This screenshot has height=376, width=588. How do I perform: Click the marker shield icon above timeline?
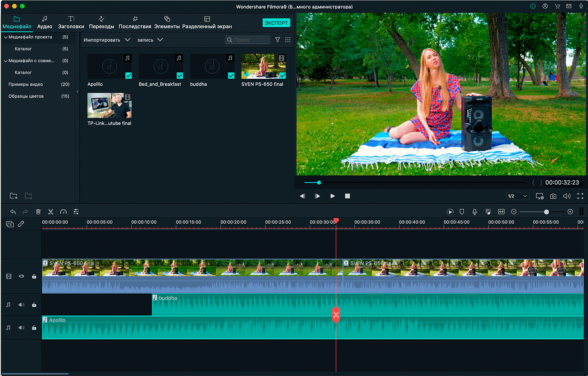tap(462, 212)
